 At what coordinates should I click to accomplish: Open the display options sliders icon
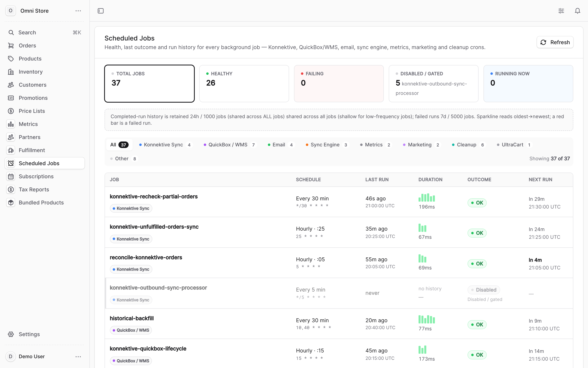[x=561, y=11]
